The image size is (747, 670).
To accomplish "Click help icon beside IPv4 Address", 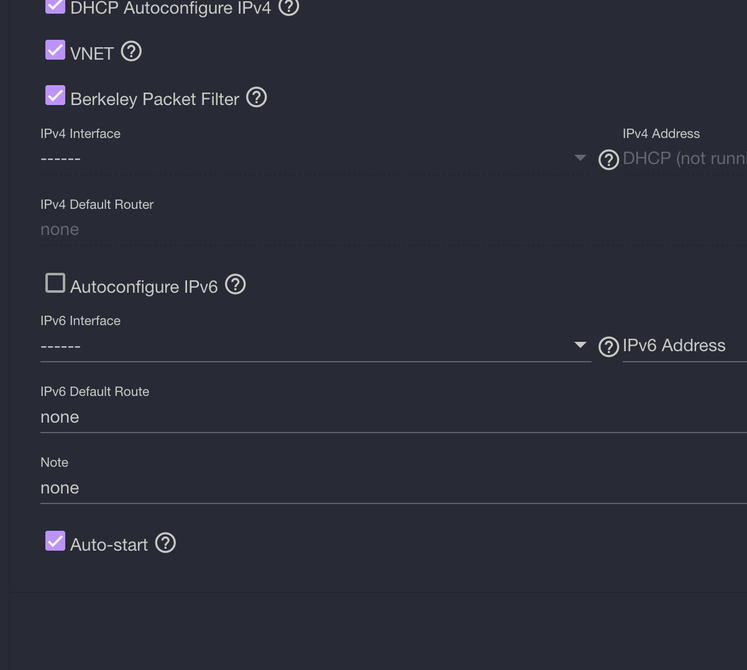I will [x=608, y=160].
